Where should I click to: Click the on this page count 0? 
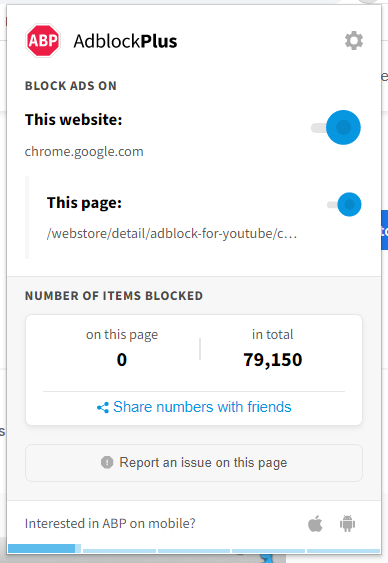point(122,359)
